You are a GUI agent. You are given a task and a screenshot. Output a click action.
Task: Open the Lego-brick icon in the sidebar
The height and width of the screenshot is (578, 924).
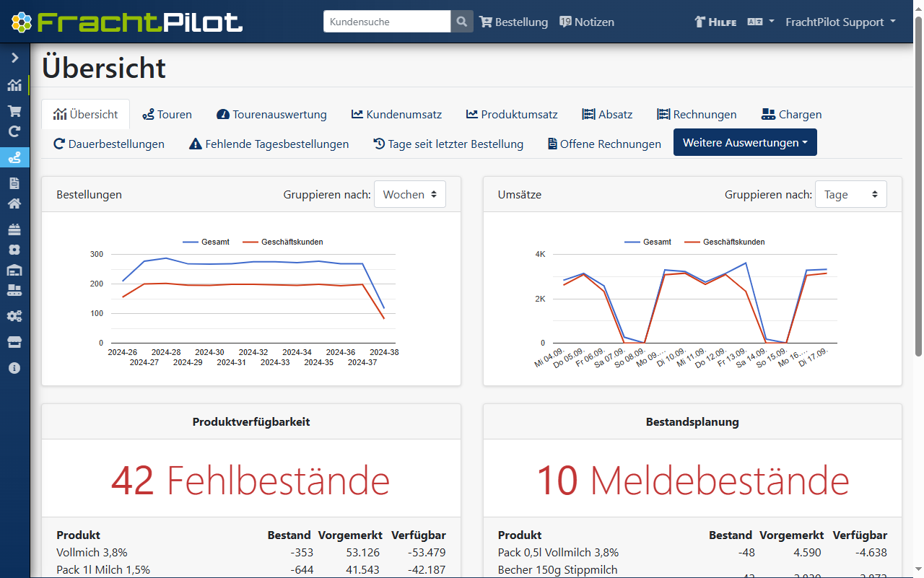14,229
